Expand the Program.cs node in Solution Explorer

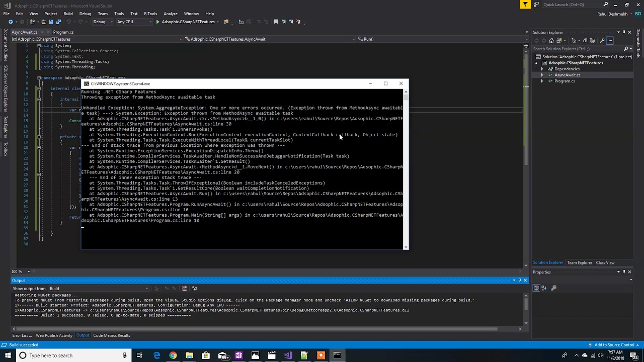click(x=542, y=81)
